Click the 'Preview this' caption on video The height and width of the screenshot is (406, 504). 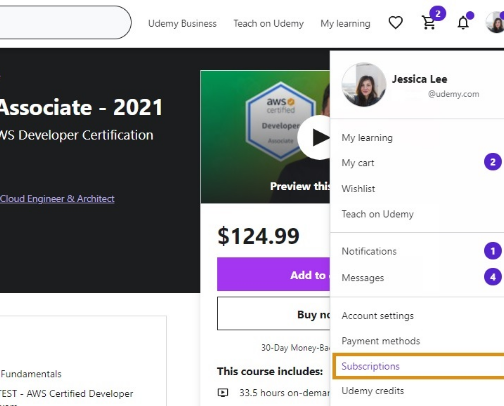pos(300,186)
